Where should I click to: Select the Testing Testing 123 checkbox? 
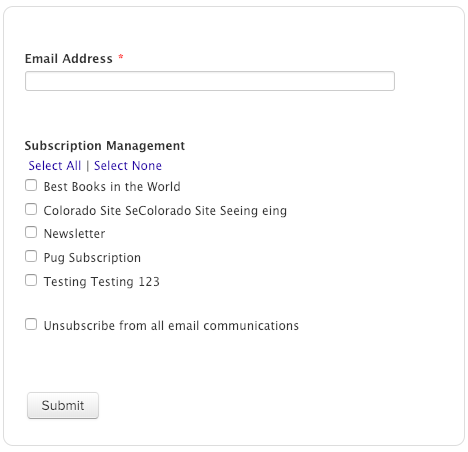pos(31,280)
